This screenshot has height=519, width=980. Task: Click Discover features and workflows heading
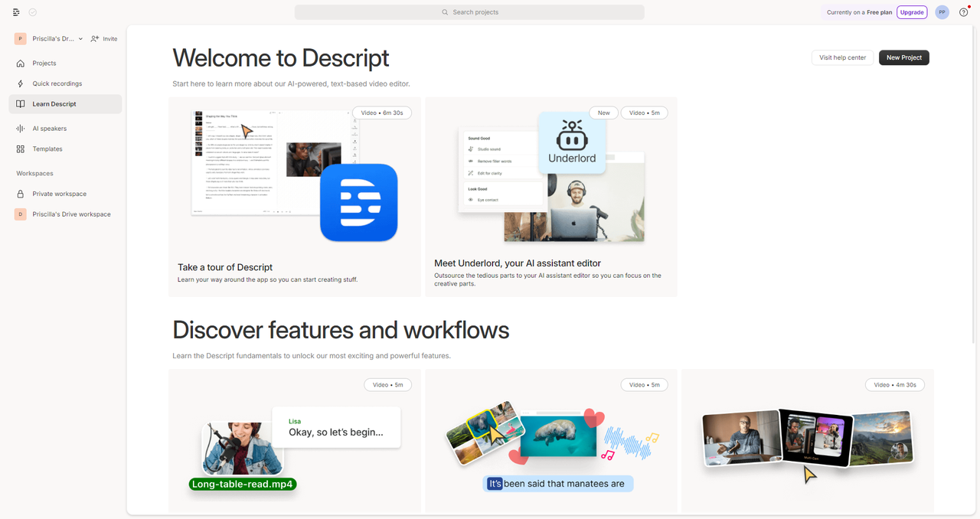click(341, 330)
